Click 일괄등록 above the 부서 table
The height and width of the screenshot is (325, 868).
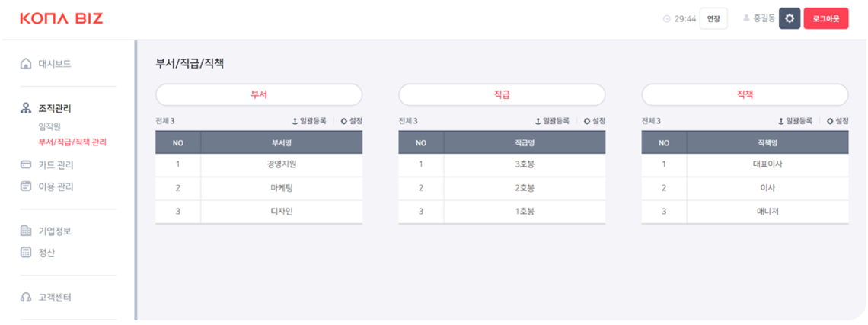click(309, 121)
